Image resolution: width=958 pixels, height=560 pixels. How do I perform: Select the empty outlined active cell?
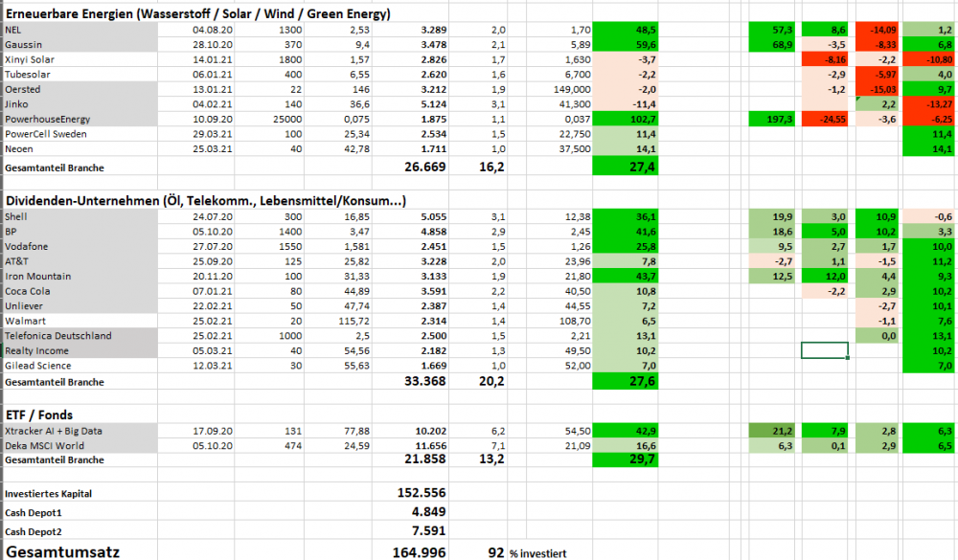825,350
